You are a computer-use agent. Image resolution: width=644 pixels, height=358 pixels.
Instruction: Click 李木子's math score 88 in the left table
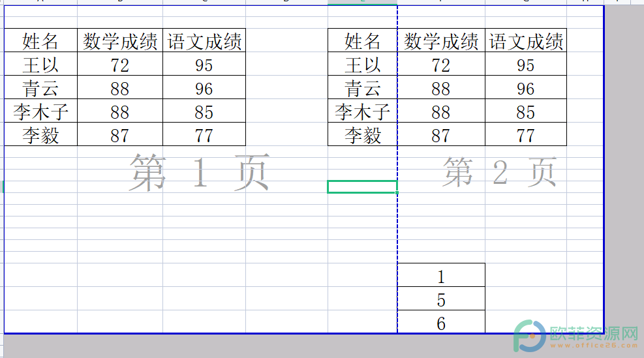coord(120,110)
